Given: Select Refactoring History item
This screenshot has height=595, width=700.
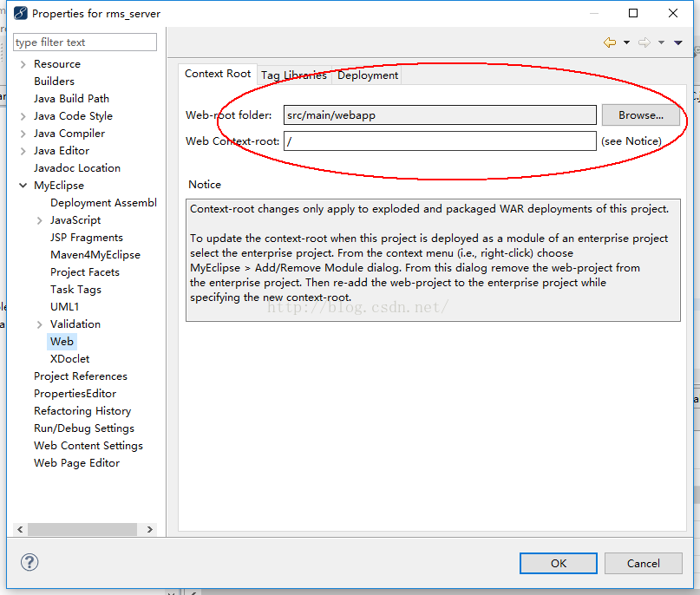Looking at the screenshot, I should pyautogui.click(x=82, y=411).
